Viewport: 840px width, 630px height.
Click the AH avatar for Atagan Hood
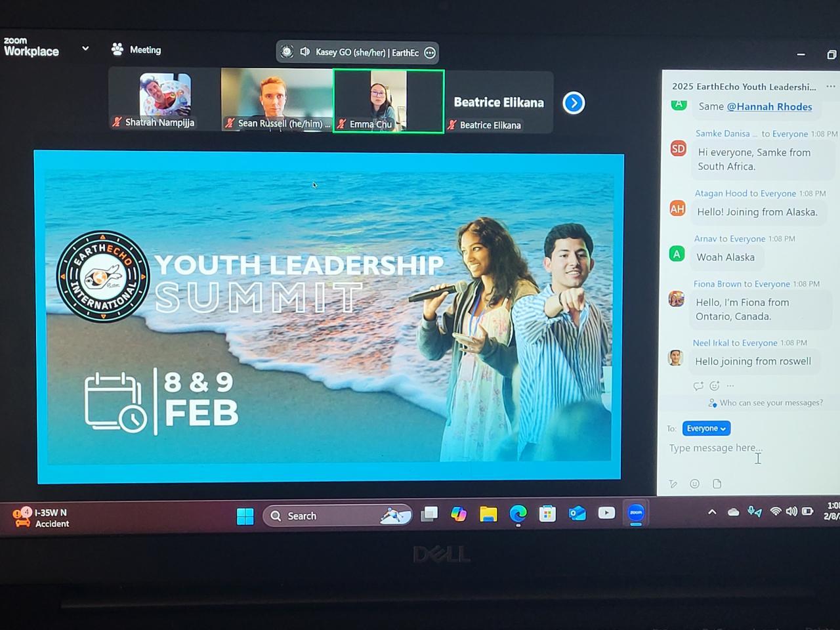tap(677, 209)
